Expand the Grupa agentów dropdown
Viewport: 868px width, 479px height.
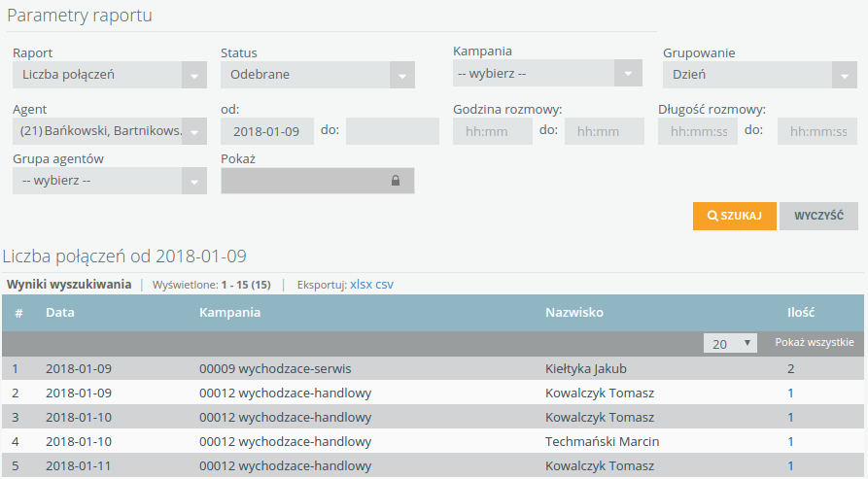pyautogui.click(x=110, y=181)
